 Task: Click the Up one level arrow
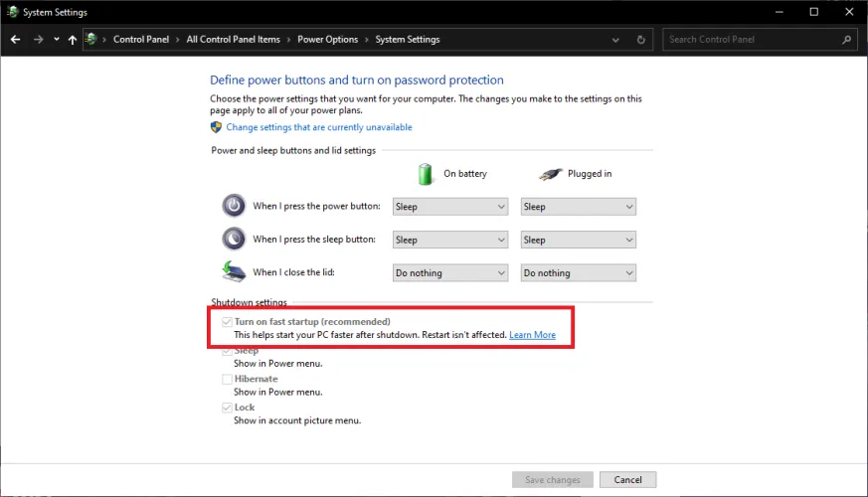(x=73, y=40)
